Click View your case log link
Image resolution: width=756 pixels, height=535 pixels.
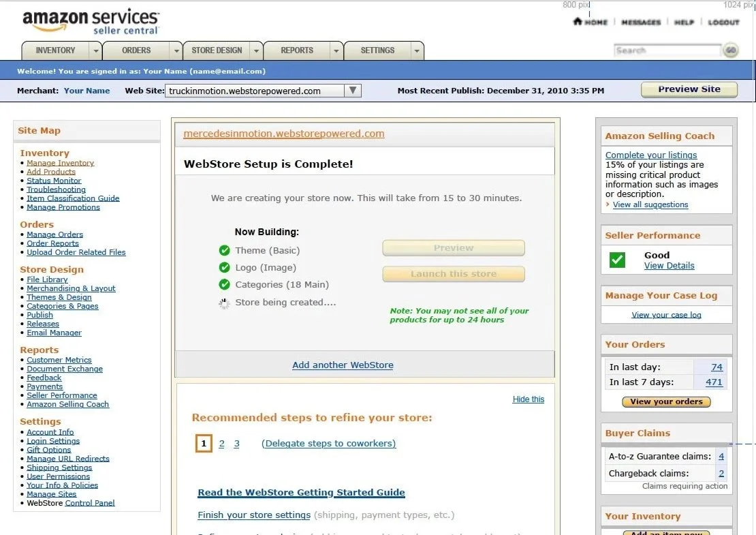666,315
